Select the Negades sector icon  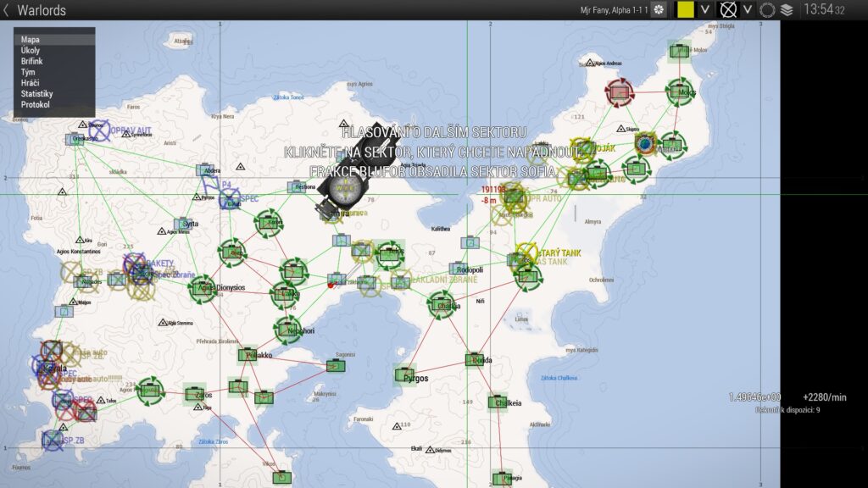(82, 281)
